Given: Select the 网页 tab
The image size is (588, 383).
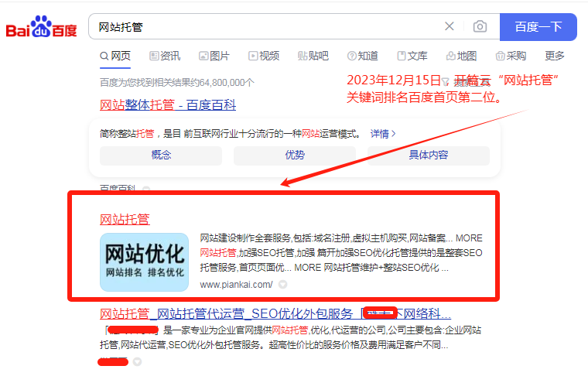Looking at the screenshot, I should 115,56.
